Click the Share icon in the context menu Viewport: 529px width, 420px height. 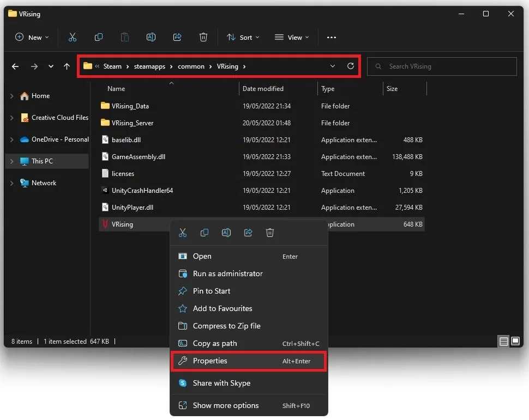[248, 233]
